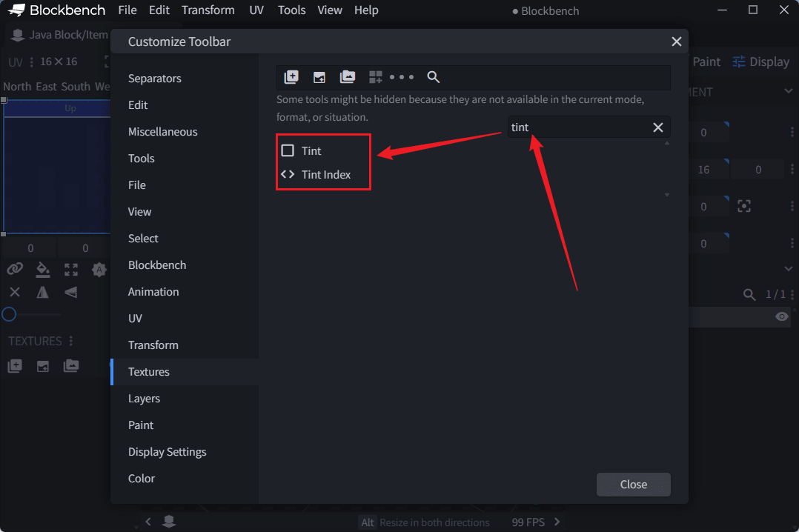This screenshot has width=799, height=532.
Task: Select the East face tab
Action: 46,87
